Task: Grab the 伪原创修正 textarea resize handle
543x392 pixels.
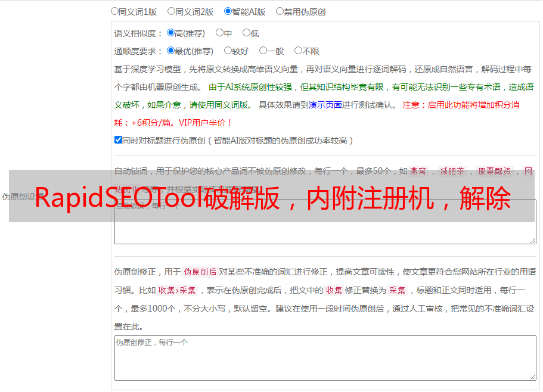Action: pyautogui.click(x=533, y=377)
